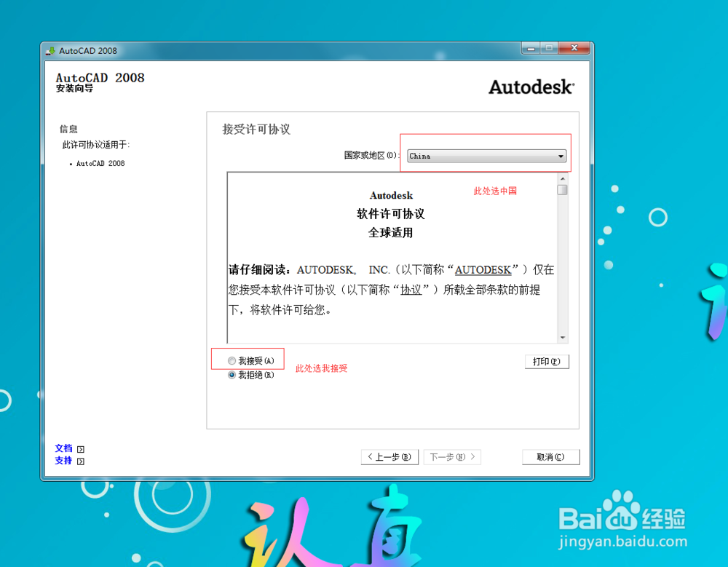Go back with the 上一步 button
The image size is (728, 567).
click(389, 457)
